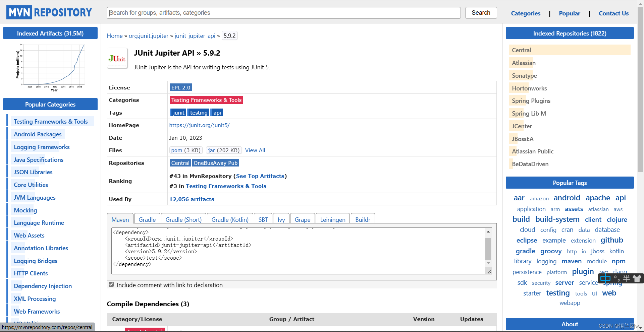Open the Spring Plugins repository
The width and height of the screenshot is (644, 332).
531,101
